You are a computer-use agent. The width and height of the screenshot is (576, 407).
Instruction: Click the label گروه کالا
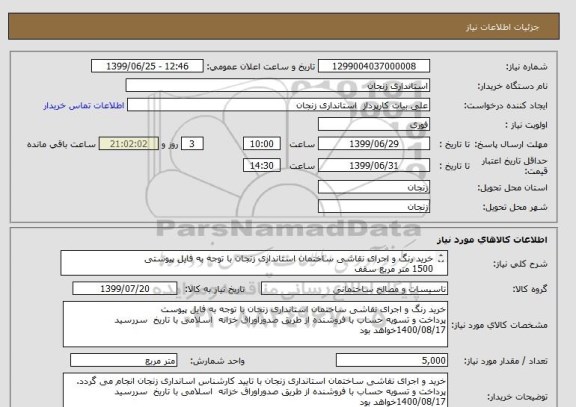click(x=530, y=289)
